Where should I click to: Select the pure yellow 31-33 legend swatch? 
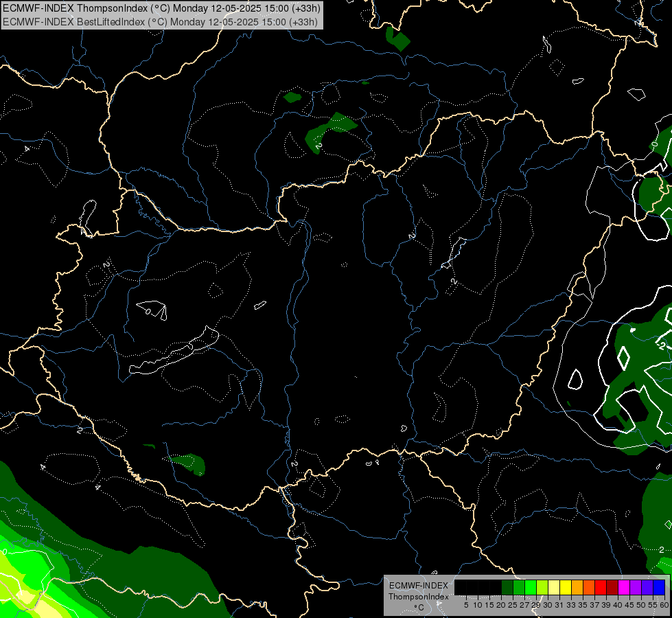point(566,587)
